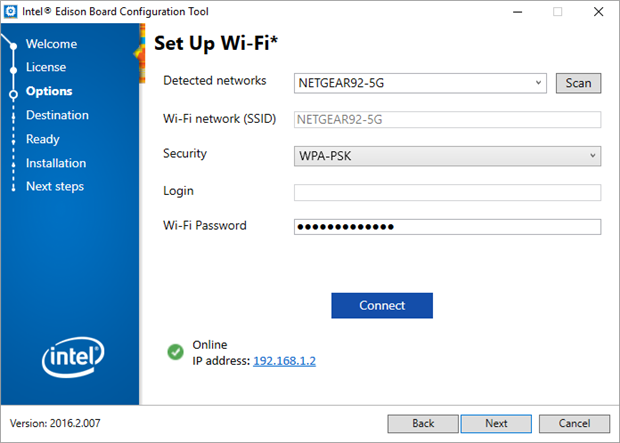Expand the Security type dropdown
Viewport: 620px width, 443px height.
[x=447, y=156]
